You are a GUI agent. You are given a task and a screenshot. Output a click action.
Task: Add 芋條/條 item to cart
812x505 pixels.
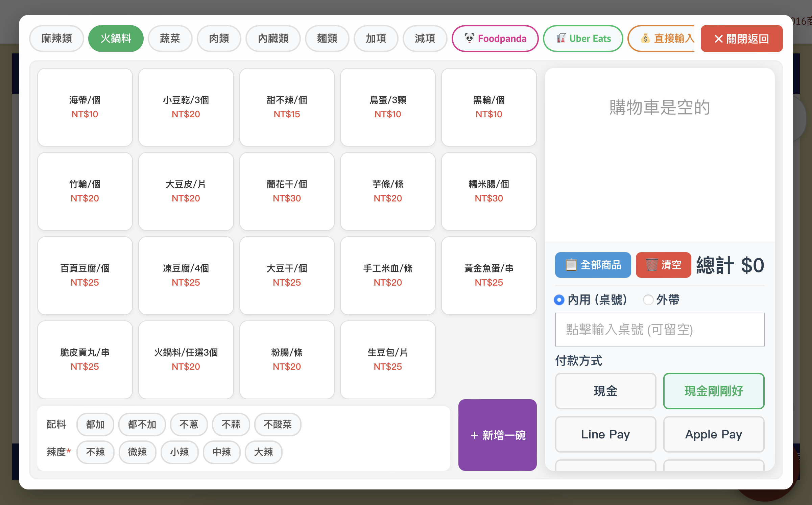(388, 191)
